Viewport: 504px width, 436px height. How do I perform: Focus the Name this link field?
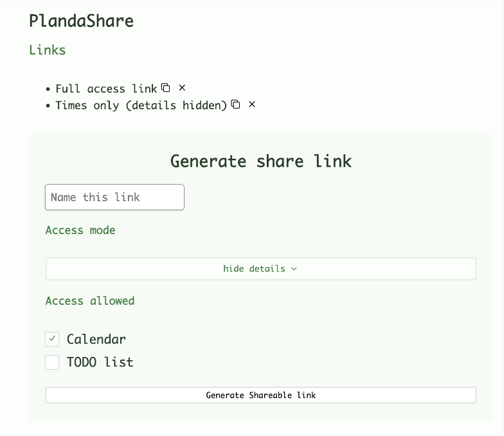(x=114, y=197)
